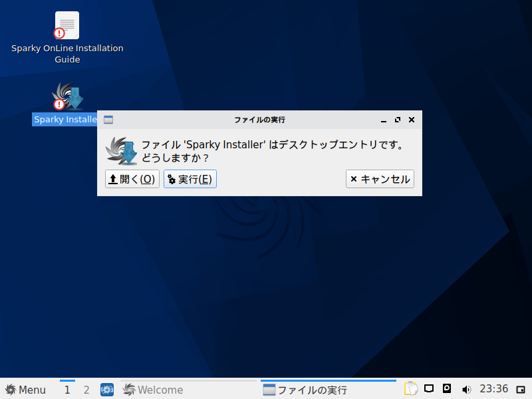The image size is (532, 399).
Task: Open the volume speaker tray icon
Action: [467, 389]
